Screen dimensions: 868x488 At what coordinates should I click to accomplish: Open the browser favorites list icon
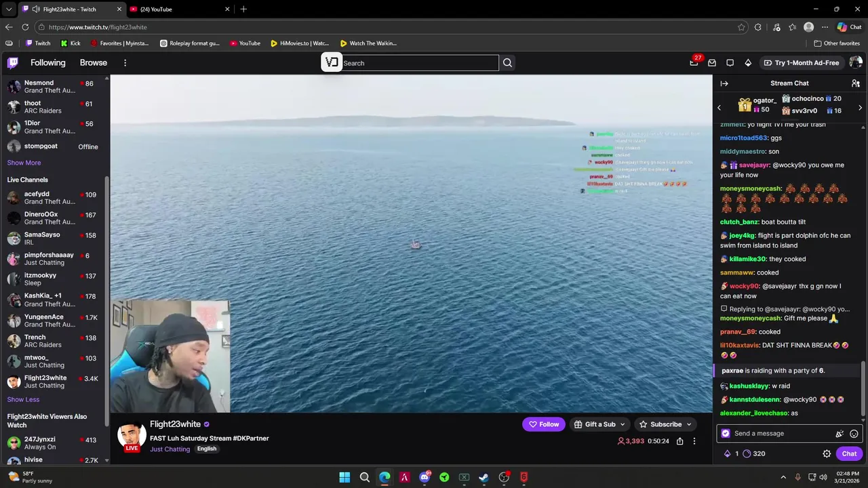(x=792, y=27)
